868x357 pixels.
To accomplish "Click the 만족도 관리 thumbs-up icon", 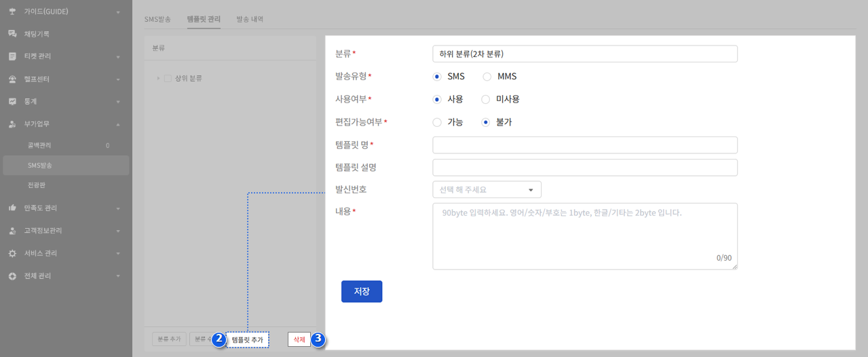I will click(12, 208).
